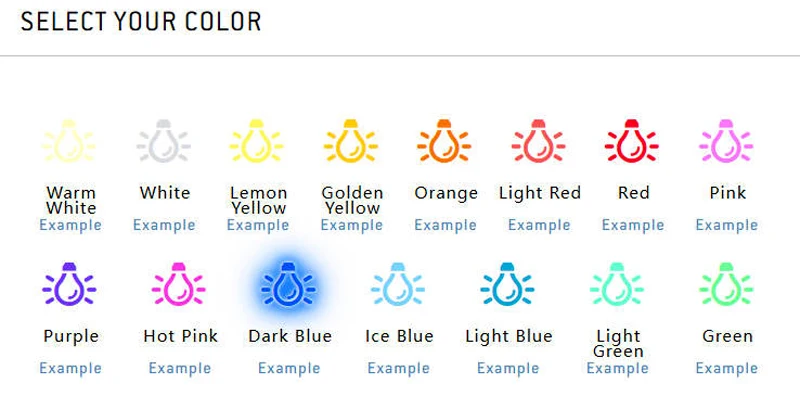Select the Golden Yellow bulb icon
Screen dimensions: 800x396
pyautogui.click(x=351, y=141)
